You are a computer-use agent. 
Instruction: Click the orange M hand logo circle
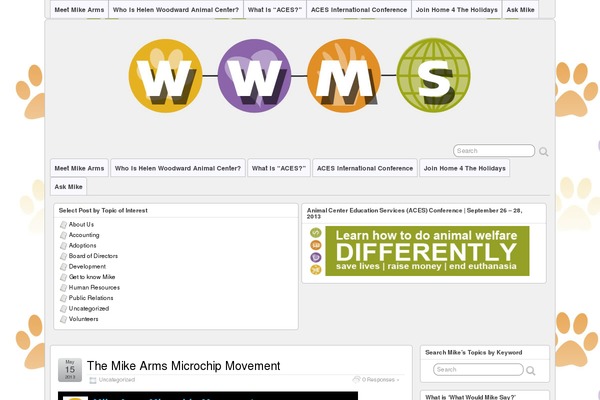(x=344, y=76)
